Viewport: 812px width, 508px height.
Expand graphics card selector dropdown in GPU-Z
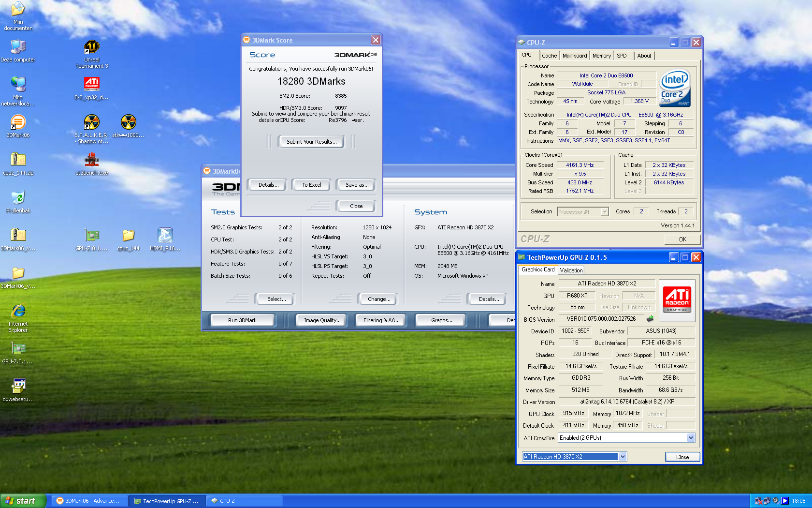click(x=623, y=457)
